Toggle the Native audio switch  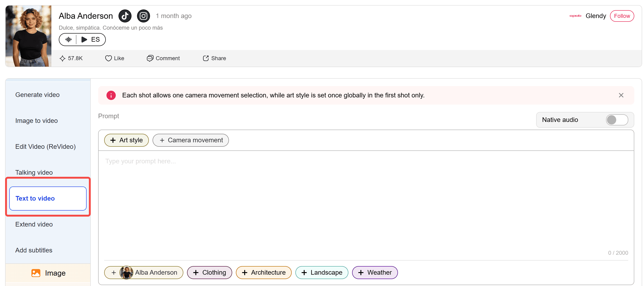point(616,120)
